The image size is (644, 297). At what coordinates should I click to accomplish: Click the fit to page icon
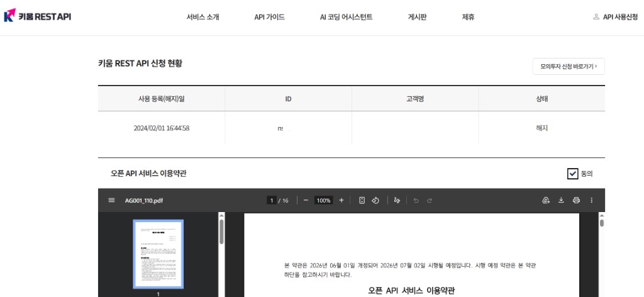point(362,200)
